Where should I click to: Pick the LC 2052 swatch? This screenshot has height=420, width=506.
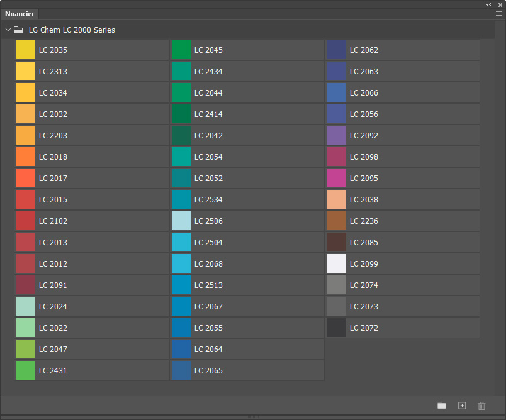coord(181,179)
